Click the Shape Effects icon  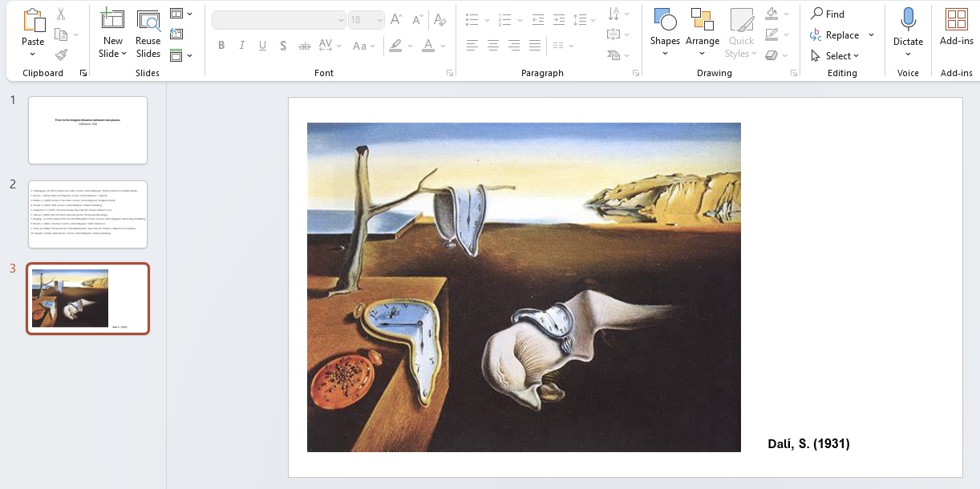(771, 55)
